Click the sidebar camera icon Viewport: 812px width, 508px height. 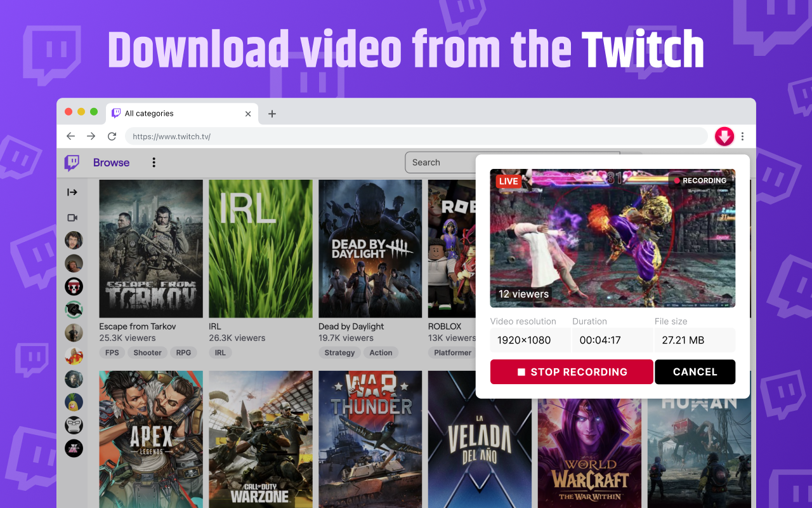click(x=72, y=218)
